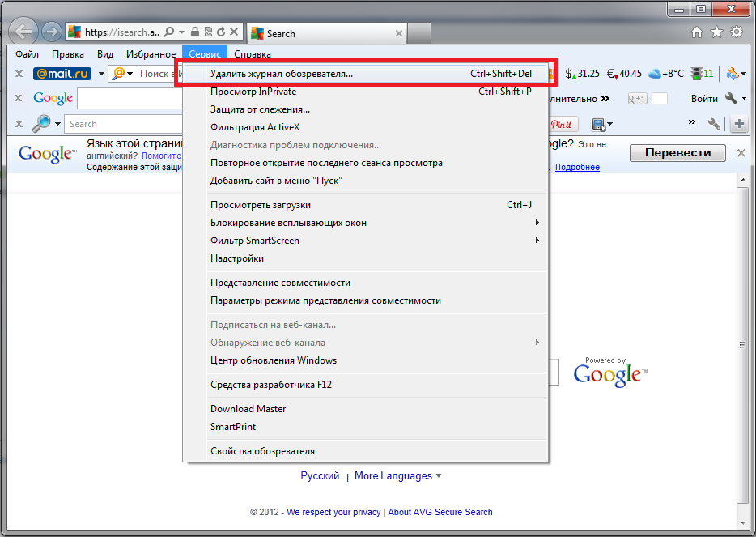Click the traffic light icon
The width and height of the screenshot is (756, 537).
coord(696,74)
